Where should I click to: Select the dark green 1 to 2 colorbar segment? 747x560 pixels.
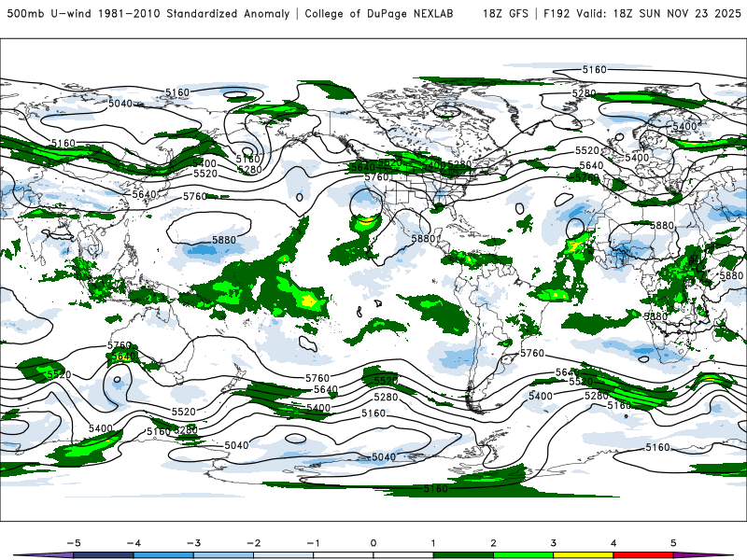click(x=463, y=555)
